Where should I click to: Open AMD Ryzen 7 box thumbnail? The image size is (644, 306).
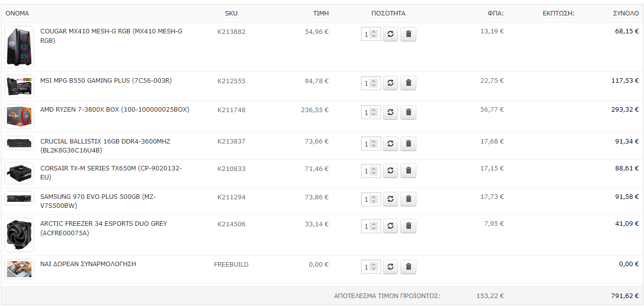(19, 117)
